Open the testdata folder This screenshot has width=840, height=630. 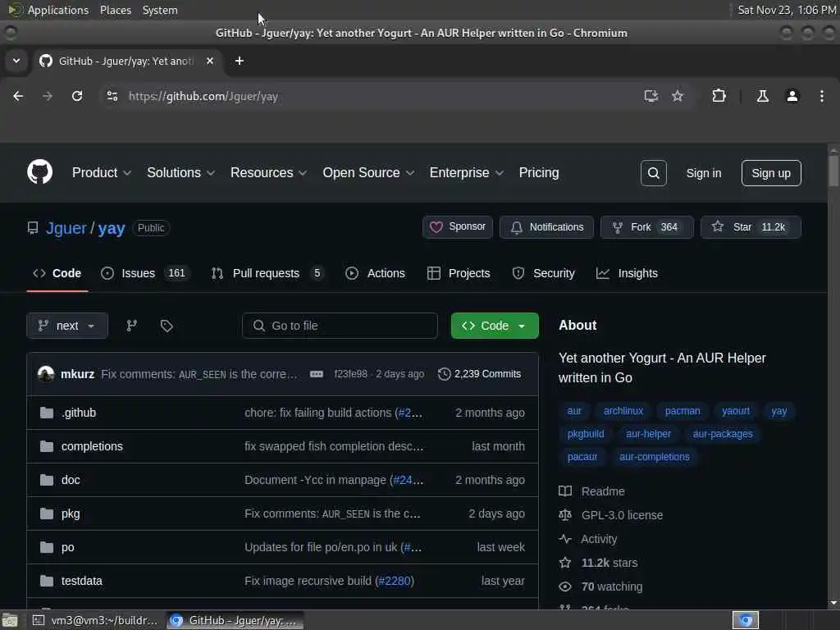(81, 581)
